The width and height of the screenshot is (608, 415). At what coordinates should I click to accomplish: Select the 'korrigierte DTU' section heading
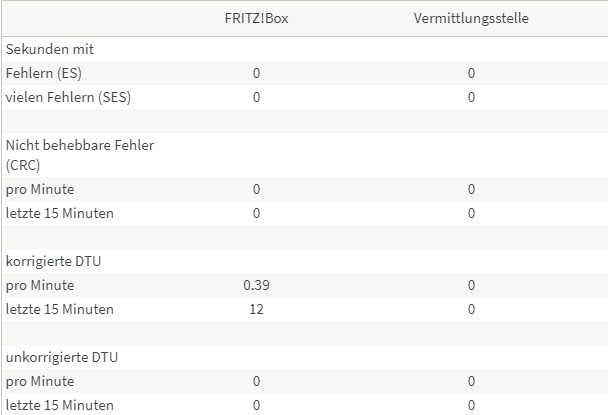pos(54,261)
